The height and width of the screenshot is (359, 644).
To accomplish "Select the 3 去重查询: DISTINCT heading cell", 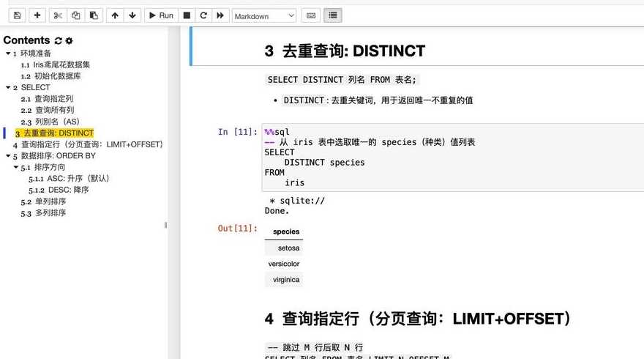I will (345, 51).
